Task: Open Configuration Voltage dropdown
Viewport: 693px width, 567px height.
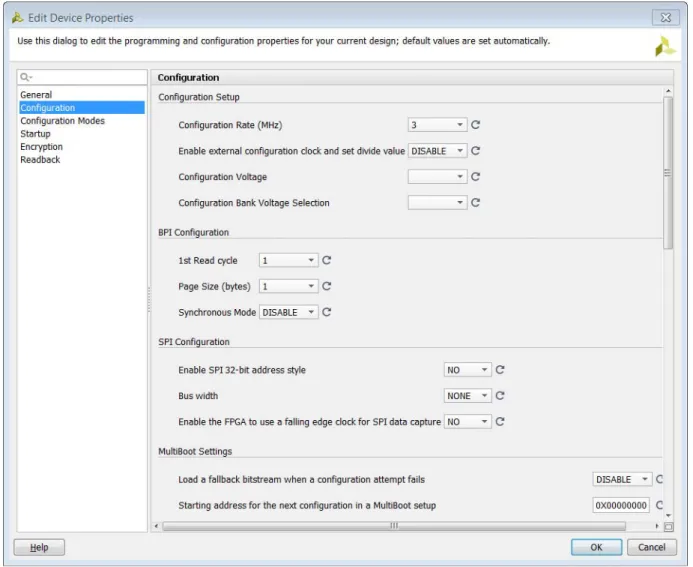Action: click(x=437, y=177)
